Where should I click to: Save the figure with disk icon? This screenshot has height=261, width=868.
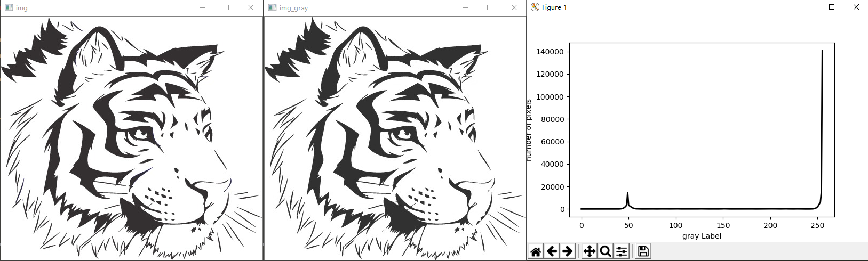point(643,251)
